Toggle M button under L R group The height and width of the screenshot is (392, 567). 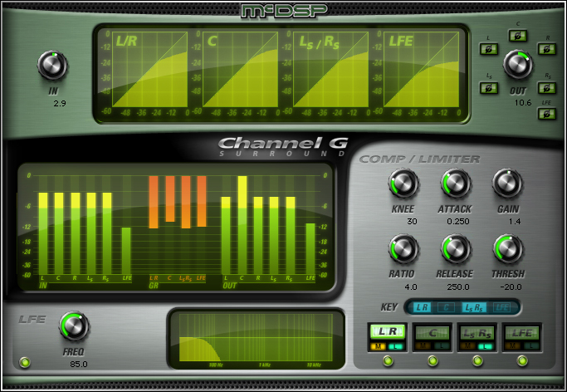pos(379,346)
